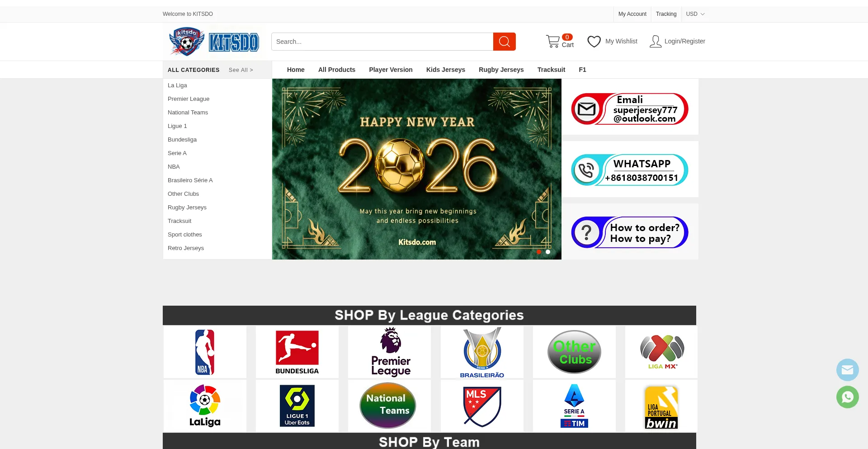Click Login/Register link
868x449 pixels.
(x=684, y=41)
